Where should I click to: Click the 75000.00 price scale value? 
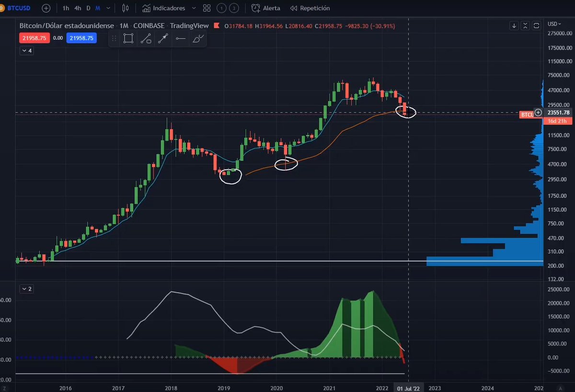(x=560, y=75)
